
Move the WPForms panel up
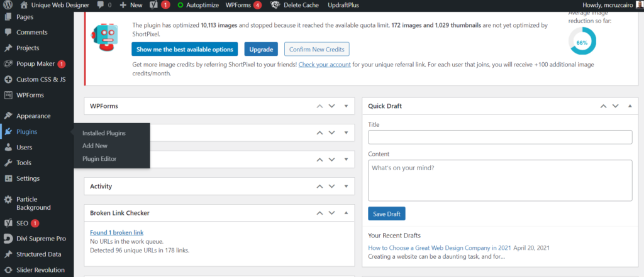click(319, 106)
